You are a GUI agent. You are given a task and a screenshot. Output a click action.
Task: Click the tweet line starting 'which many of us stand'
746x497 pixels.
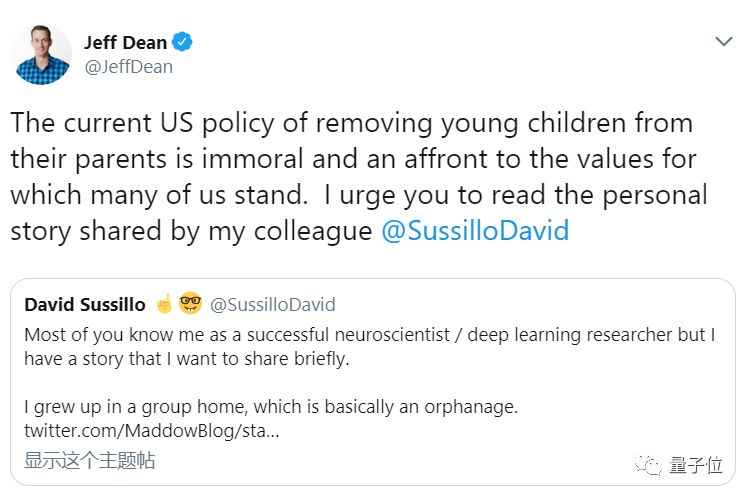[x=359, y=195]
